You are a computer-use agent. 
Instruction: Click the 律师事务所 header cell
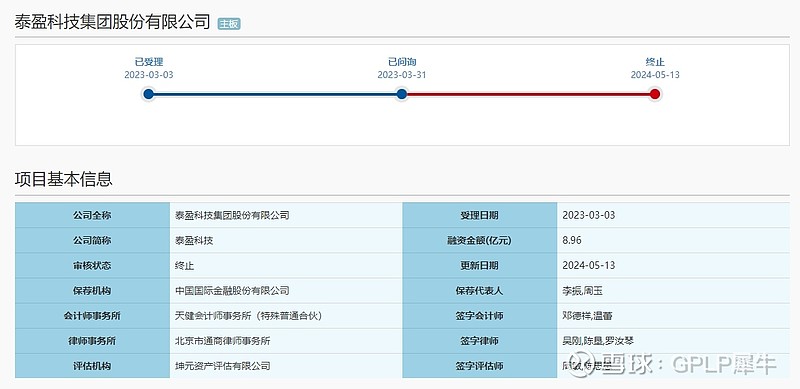click(x=92, y=341)
